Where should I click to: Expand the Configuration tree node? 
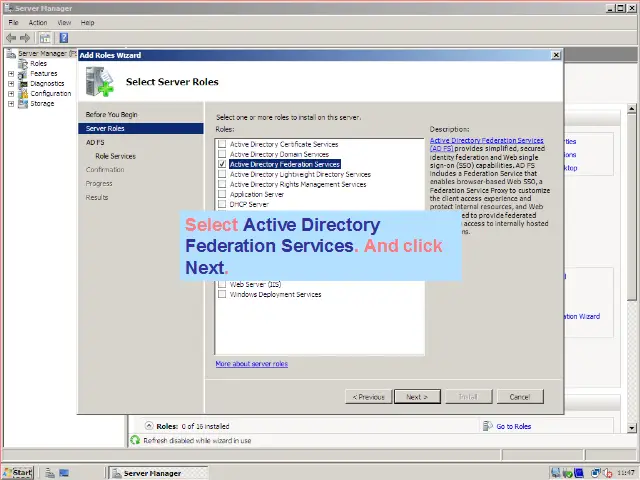pos(11,93)
